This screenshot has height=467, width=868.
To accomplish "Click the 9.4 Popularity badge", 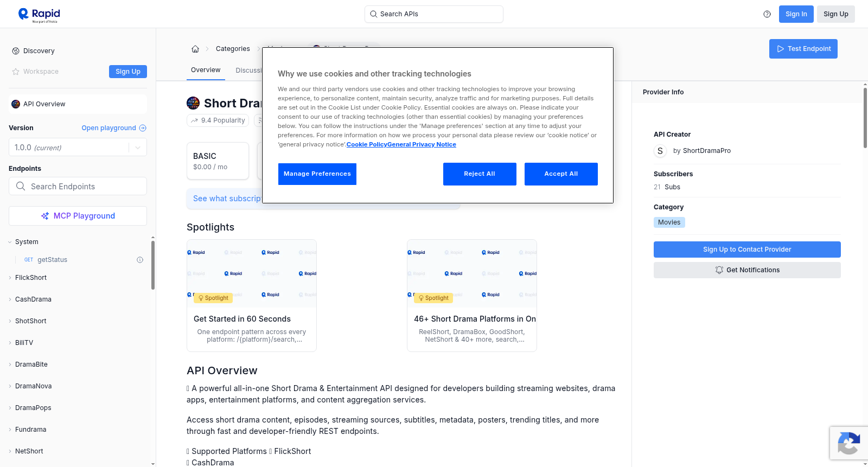I will point(218,120).
